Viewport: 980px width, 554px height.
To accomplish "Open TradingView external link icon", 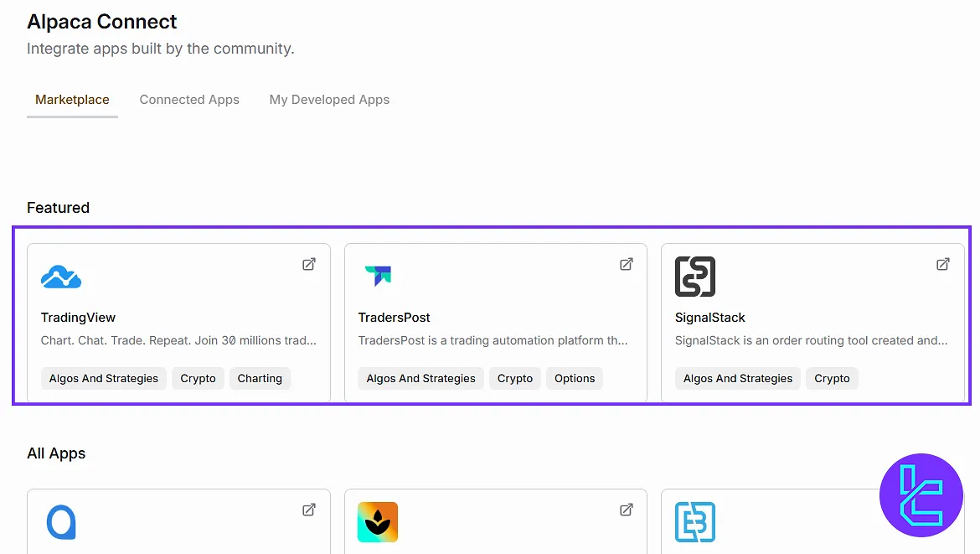I will pos(309,264).
